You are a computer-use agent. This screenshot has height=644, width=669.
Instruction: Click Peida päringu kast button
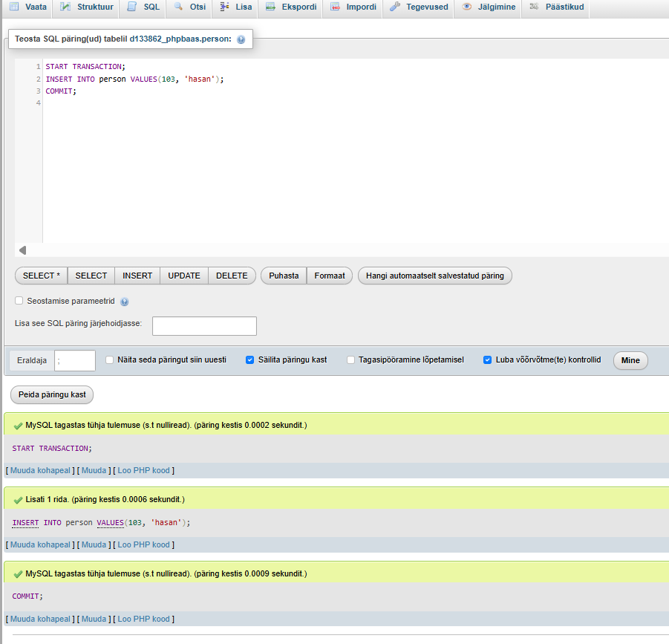pyautogui.click(x=52, y=394)
